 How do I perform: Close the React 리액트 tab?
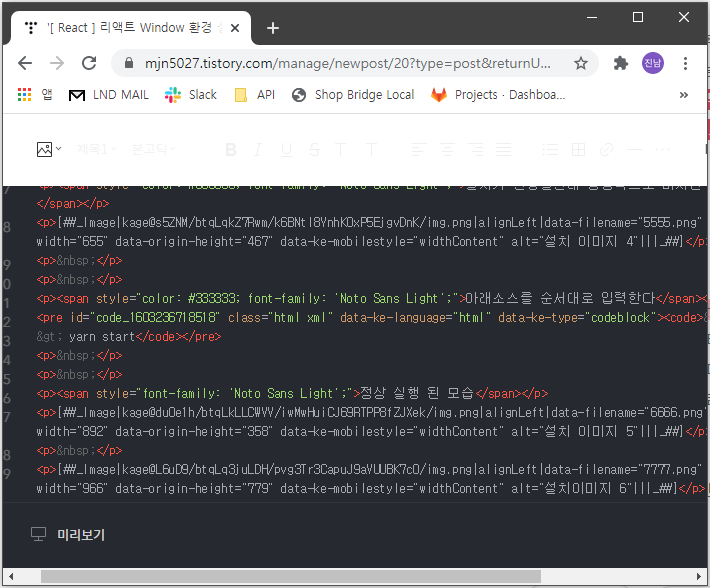pos(235,28)
